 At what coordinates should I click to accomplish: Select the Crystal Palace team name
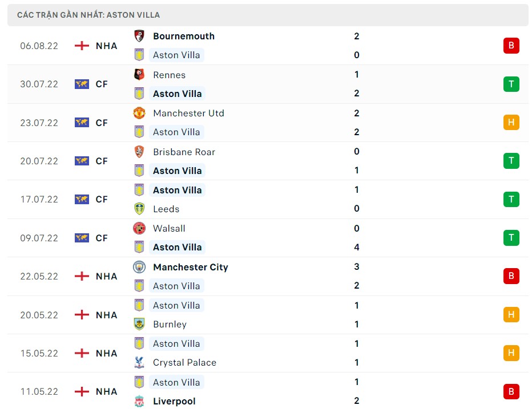tap(184, 362)
